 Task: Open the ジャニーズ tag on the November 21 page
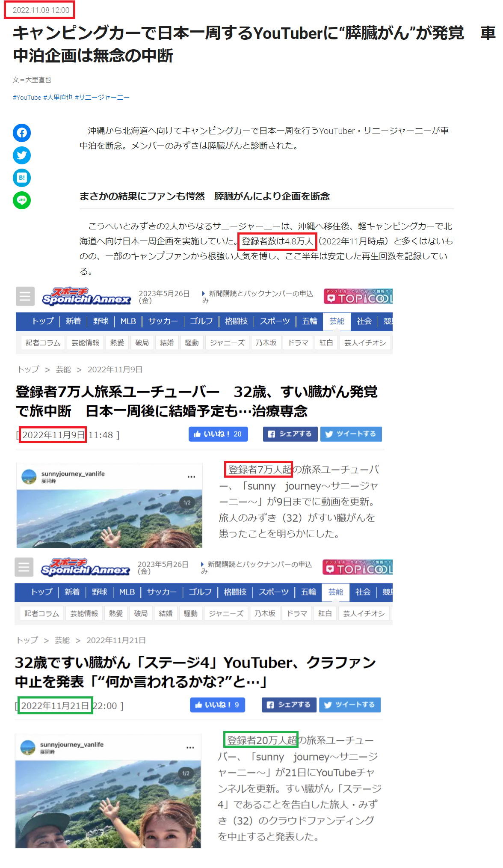coord(226,614)
